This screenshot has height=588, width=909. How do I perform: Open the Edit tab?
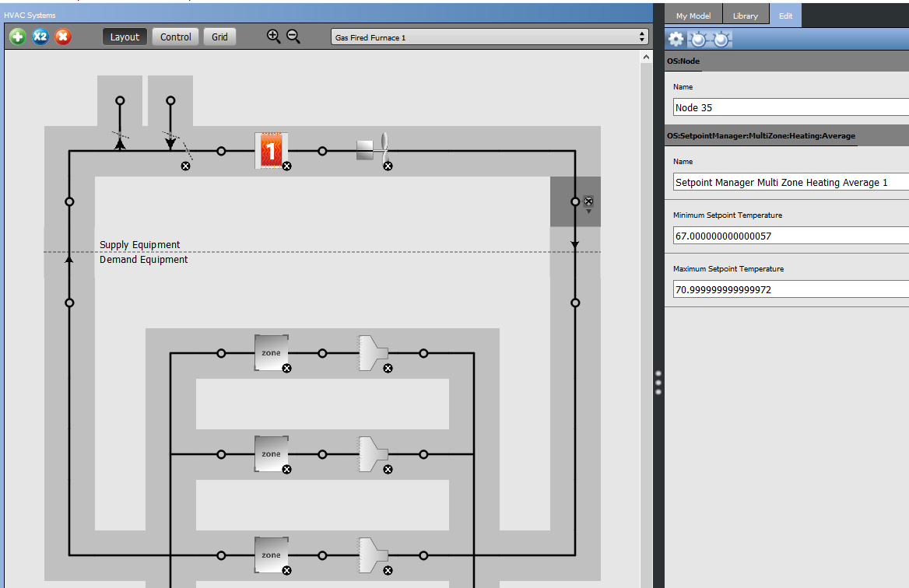point(785,16)
